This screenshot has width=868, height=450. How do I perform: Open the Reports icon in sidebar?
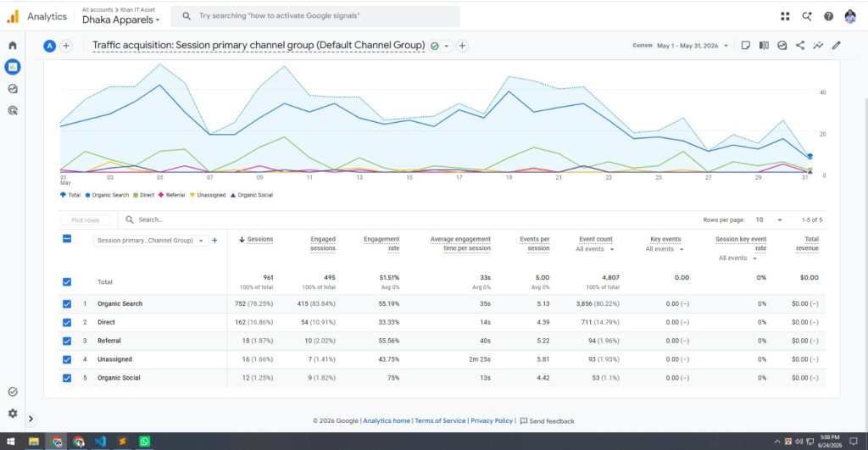tap(12, 67)
